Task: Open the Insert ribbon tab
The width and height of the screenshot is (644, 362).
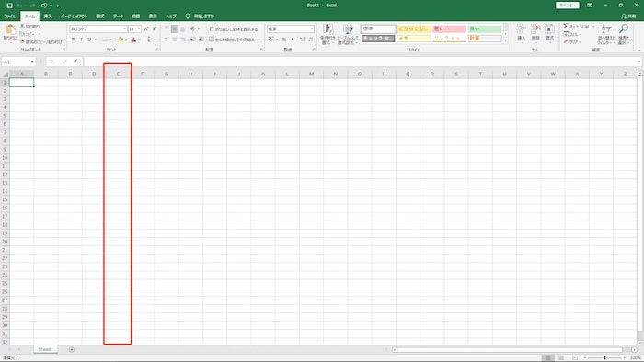Action: pyautogui.click(x=48, y=17)
